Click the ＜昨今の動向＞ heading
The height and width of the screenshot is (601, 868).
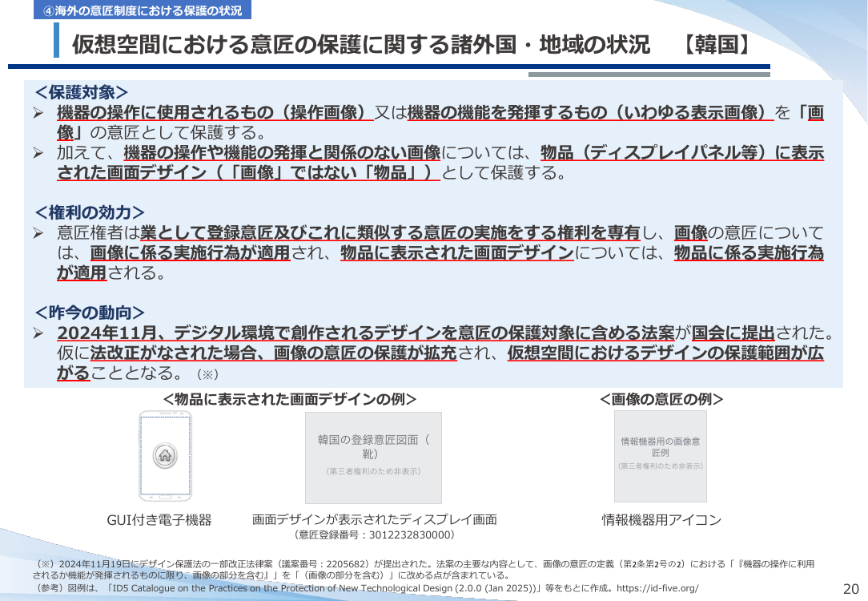[x=89, y=313]
